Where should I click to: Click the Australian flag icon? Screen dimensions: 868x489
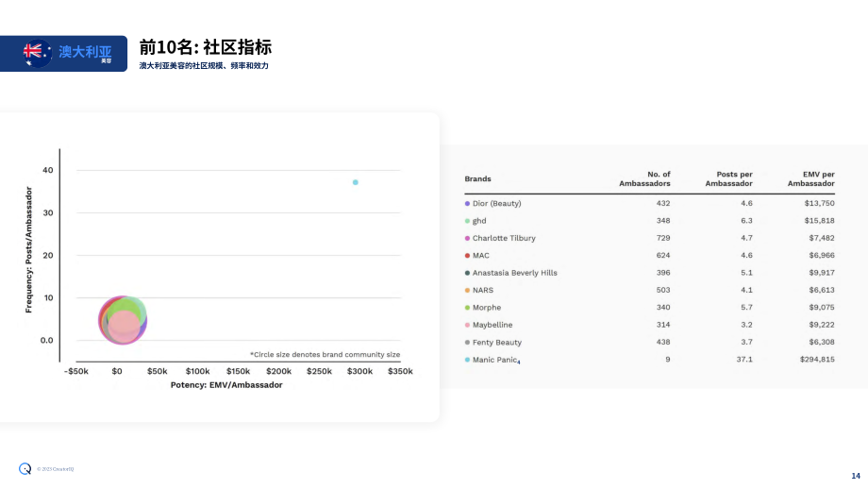[x=37, y=53]
